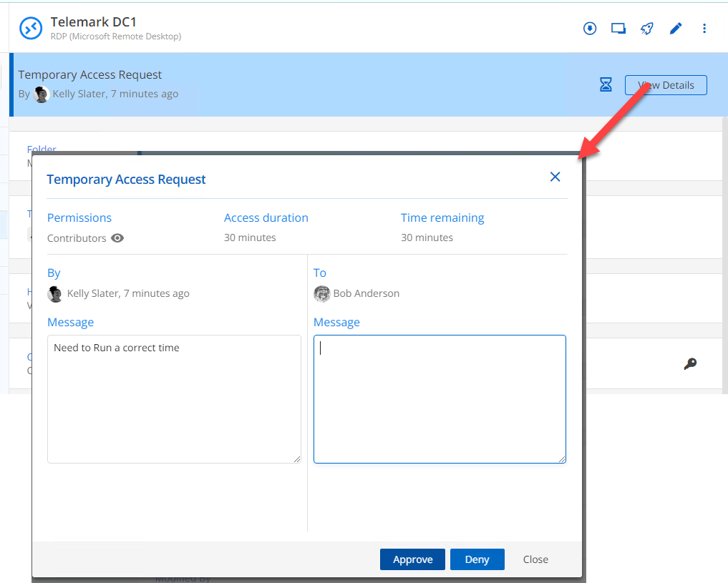Click the Close button in dialog footer
728x583 pixels.
coord(535,559)
